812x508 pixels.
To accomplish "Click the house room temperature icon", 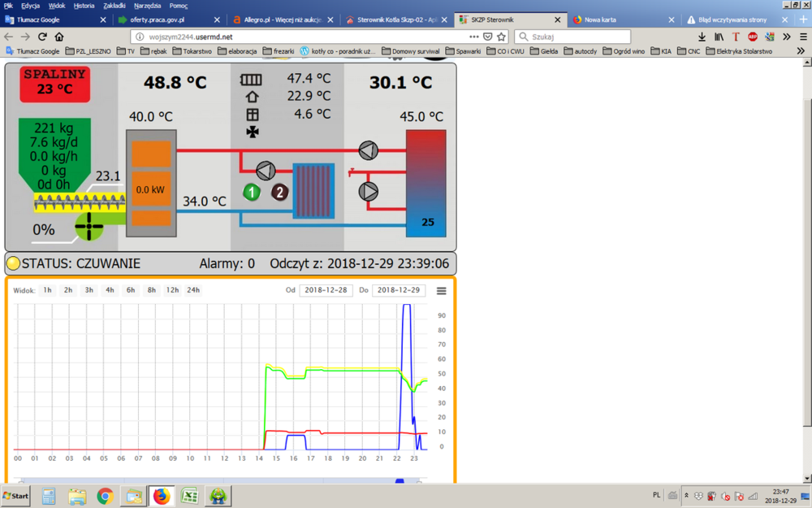I will click(x=252, y=97).
